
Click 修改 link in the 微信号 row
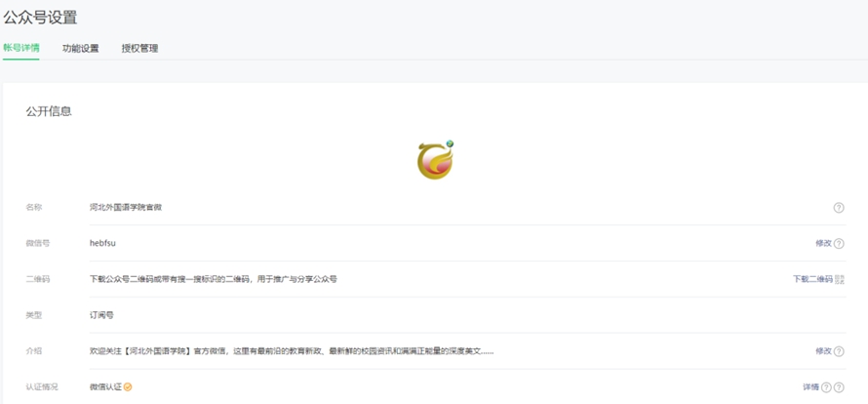pos(823,243)
